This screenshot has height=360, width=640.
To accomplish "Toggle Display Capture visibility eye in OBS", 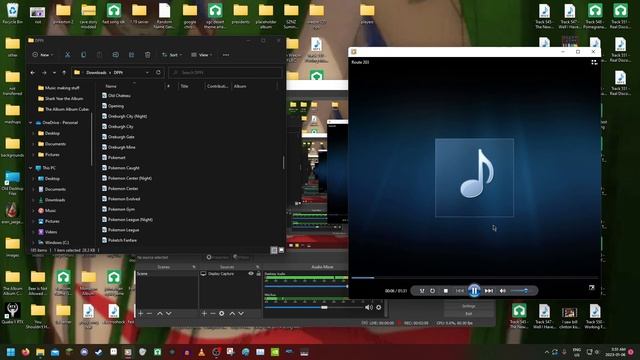I will pos(251,273).
